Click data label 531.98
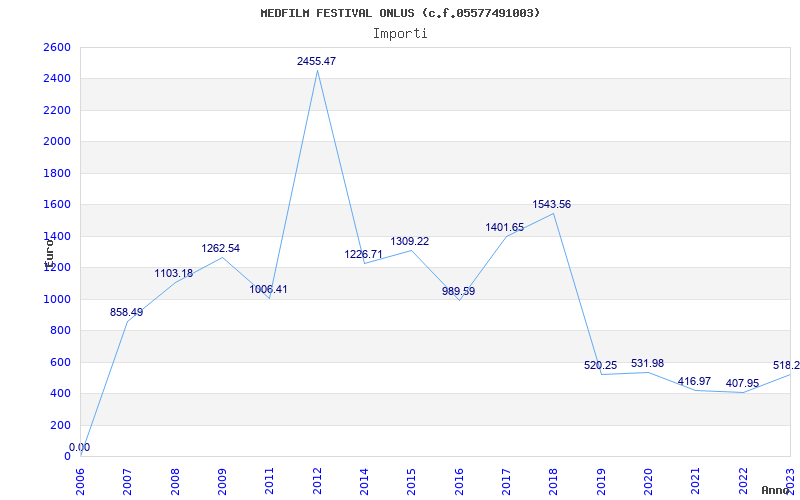Image resolution: width=800 pixels, height=500 pixels. [647, 363]
